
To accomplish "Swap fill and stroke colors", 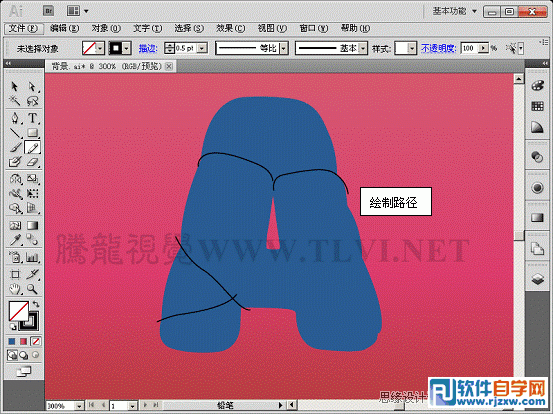I will 36,304.
